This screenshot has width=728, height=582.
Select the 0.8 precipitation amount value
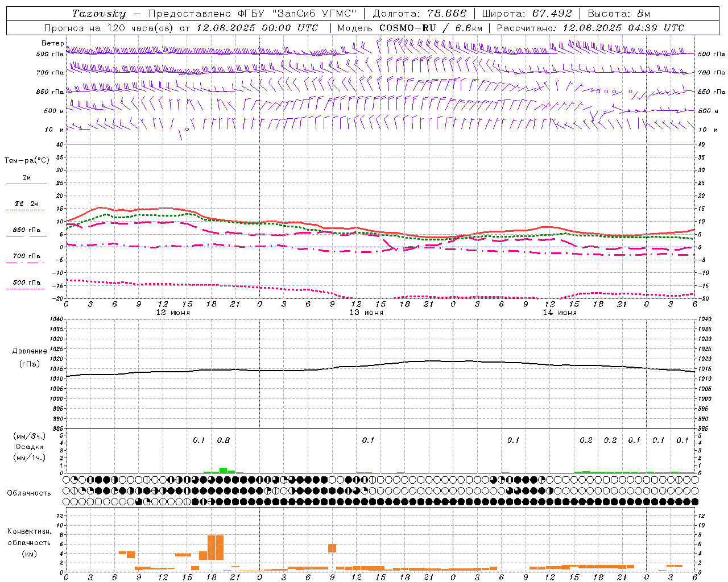(x=224, y=440)
